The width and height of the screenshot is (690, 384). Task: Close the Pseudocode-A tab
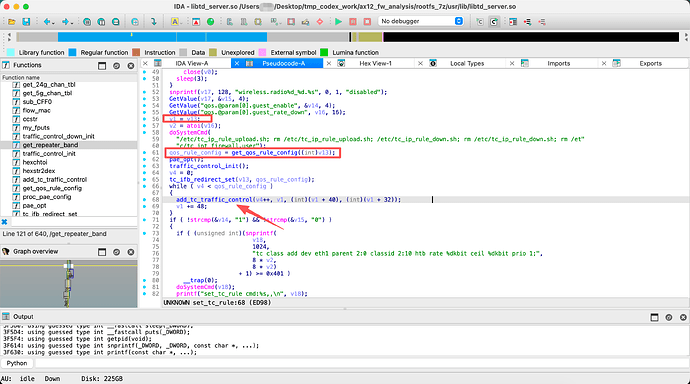[x=237, y=63]
